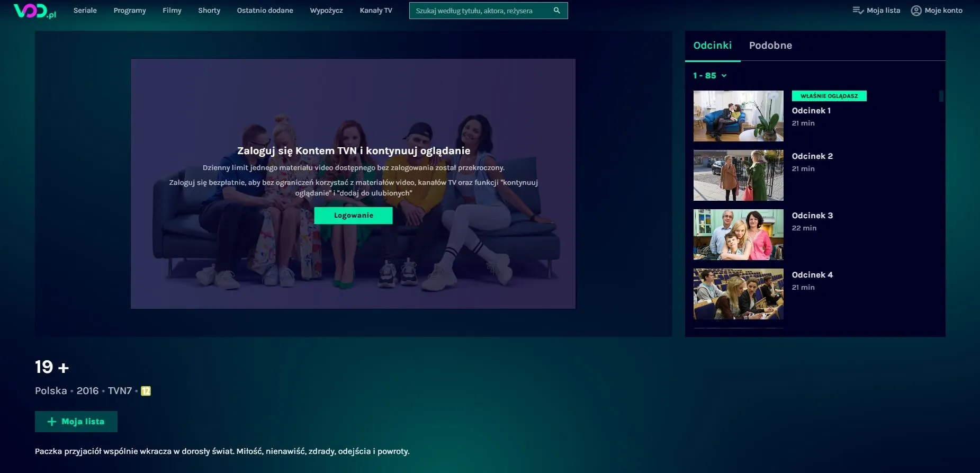Open the Ostatnio dodane link
This screenshot has width=980, height=473.
pos(265,11)
